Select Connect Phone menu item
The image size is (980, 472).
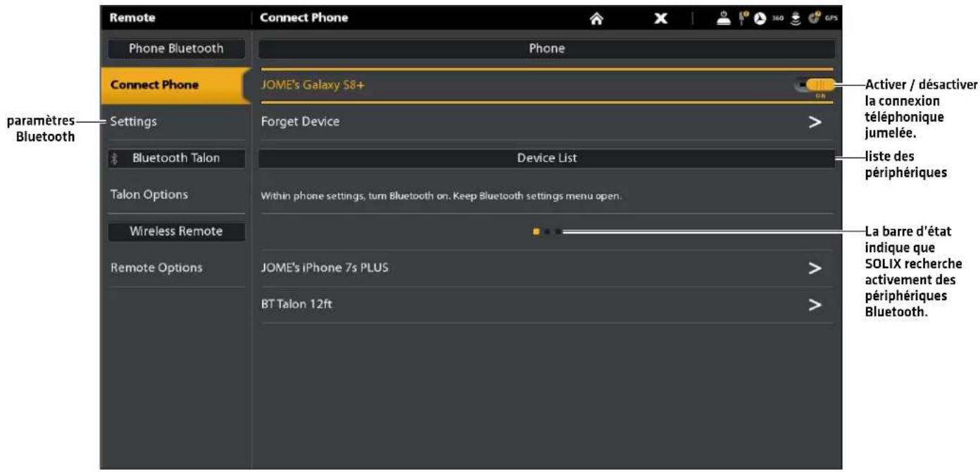pyautogui.click(x=175, y=85)
